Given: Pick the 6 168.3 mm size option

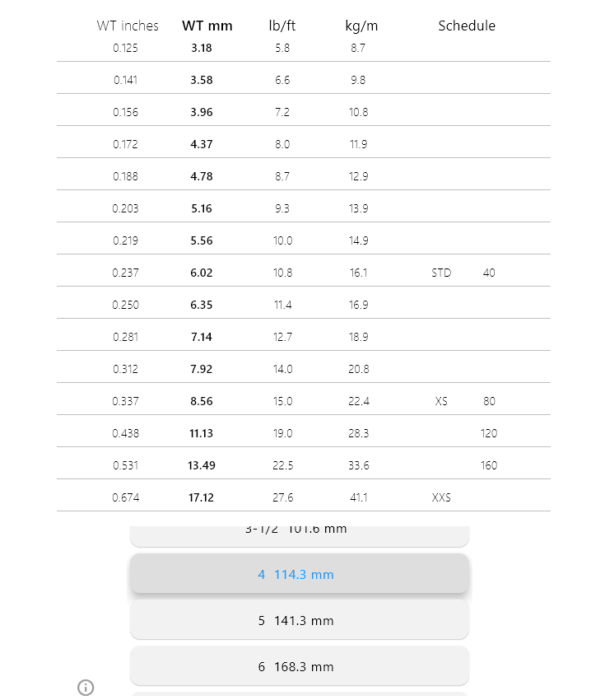Looking at the screenshot, I should click(x=299, y=666).
